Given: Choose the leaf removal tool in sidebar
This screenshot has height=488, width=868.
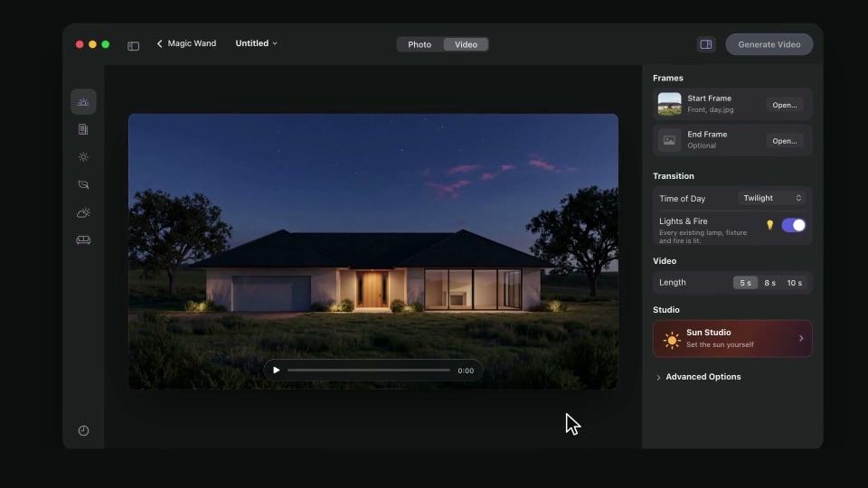Looking at the screenshot, I should click(x=83, y=184).
